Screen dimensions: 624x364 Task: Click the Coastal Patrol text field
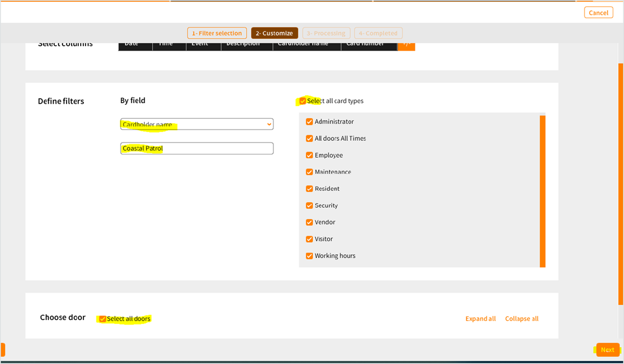pos(197,149)
